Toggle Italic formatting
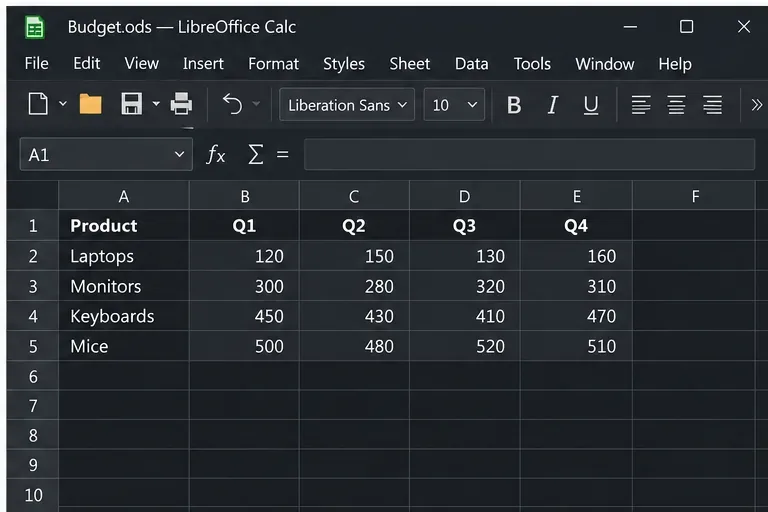This screenshot has height=512, width=768. (x=552, y=105)
